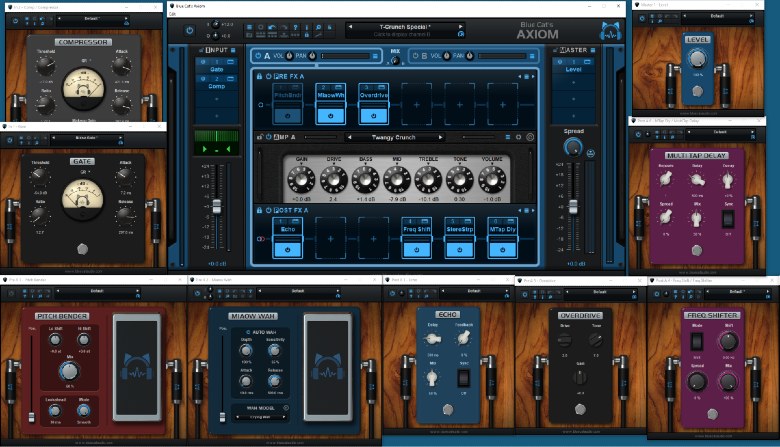Click the main Axiom power bypass button
Screen dimensions: 780x447
click(x=190, y=31)
